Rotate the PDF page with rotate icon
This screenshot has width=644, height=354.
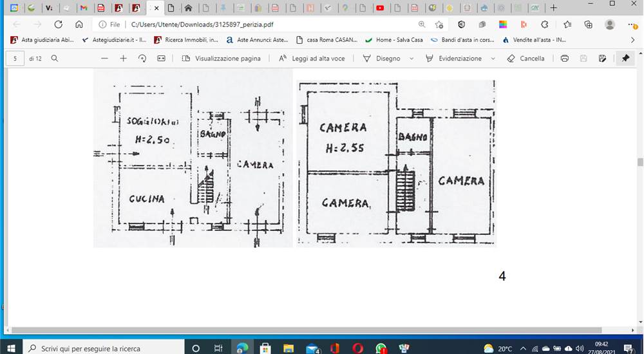click(142, 59)
